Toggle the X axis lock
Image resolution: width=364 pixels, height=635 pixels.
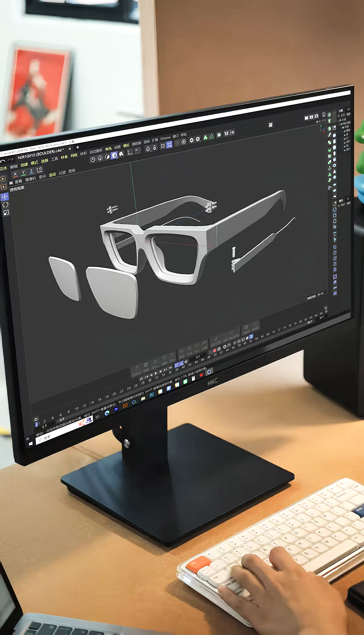(x=15, y=174)
